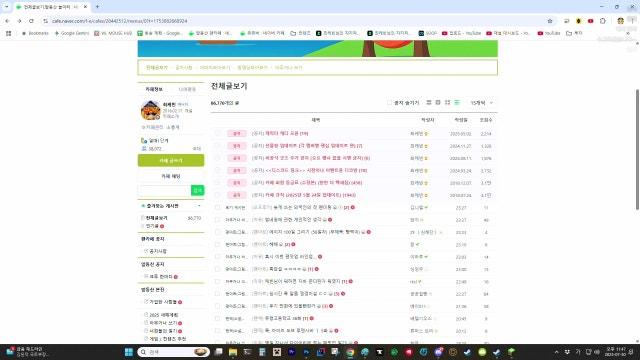This screenshot has height=360, width=640.
Task: Switch to the 나의활동 tab
Action: [x=187, y=89]
